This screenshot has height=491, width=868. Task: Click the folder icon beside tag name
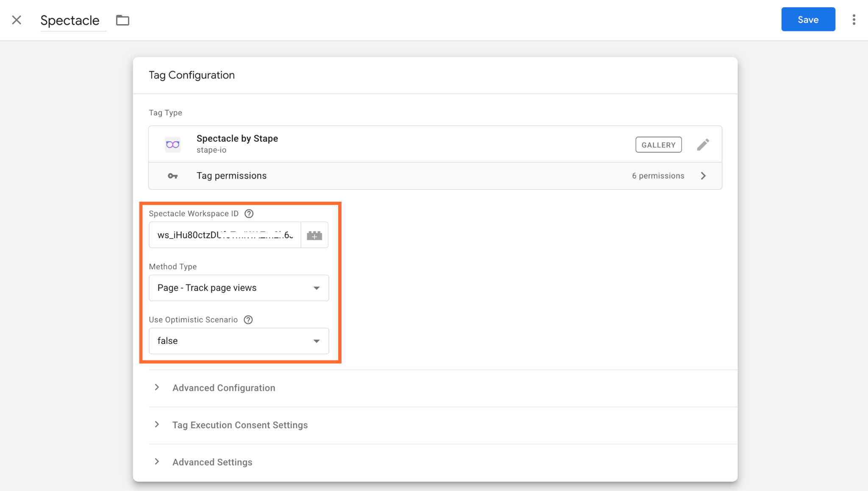coord(122,20)
